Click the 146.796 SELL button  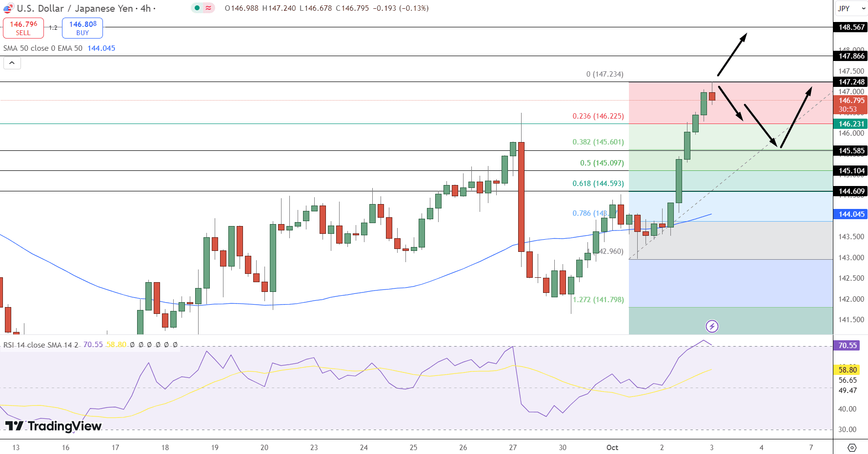(x=23, y=28)
